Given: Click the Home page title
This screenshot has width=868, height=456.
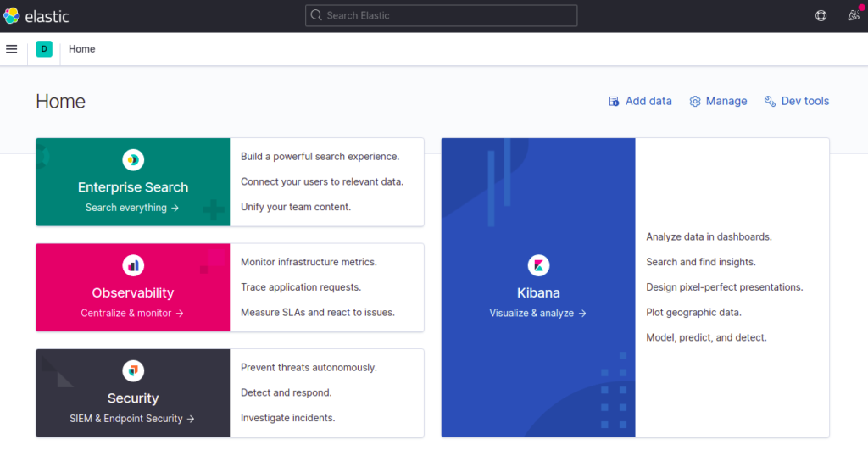Looking at the screenshot, I should [61, 101].
